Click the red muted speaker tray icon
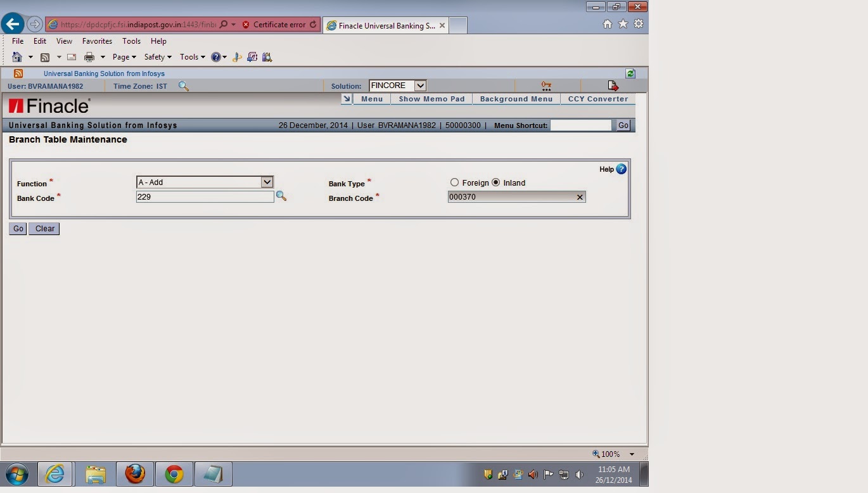 pos(533,474)
